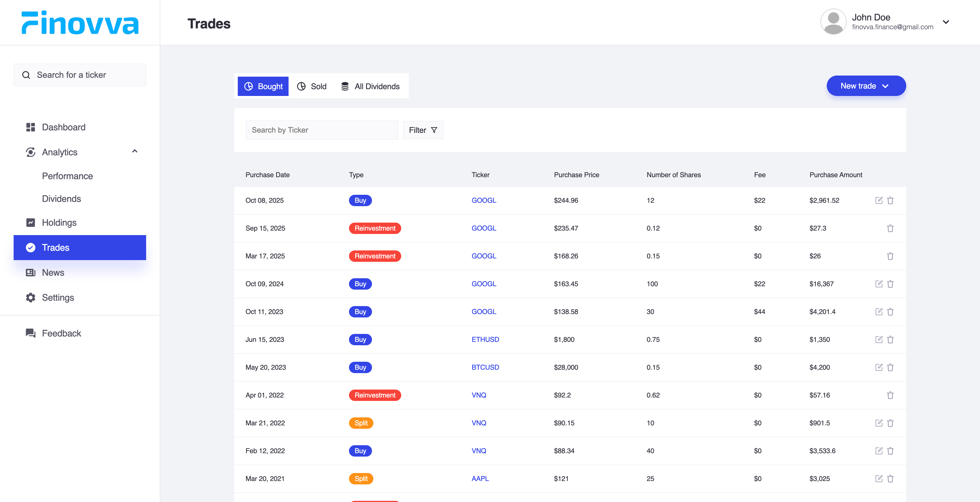Click the Search by Ticker field

pyautogui.click(x=321, y=130)
